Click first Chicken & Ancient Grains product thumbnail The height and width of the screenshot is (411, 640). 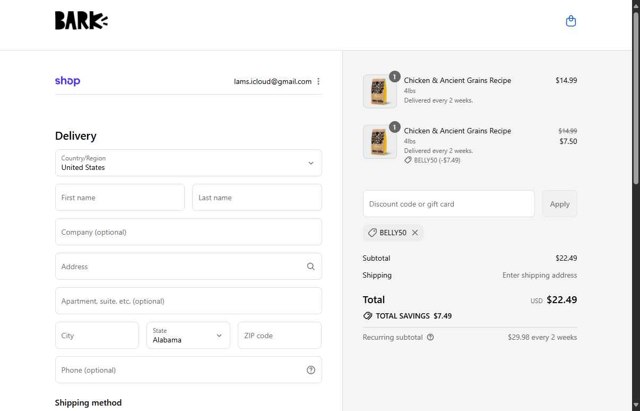380,91
